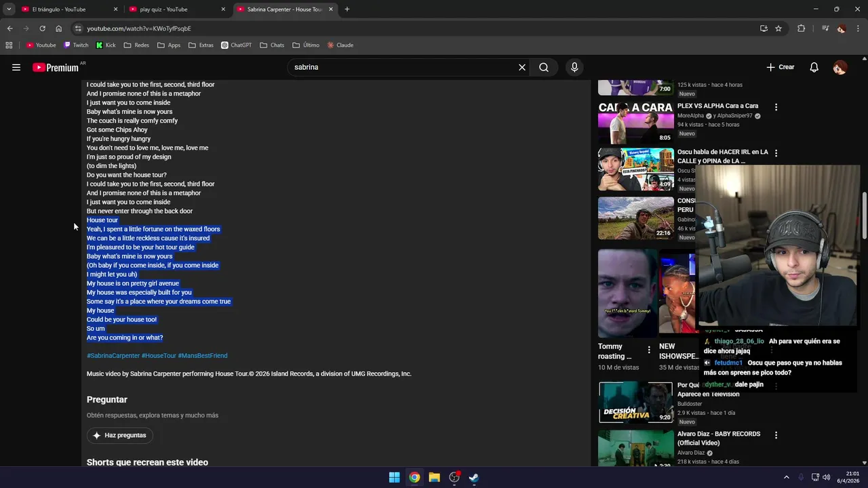Click the page vertical scrollbar
This screenshot has height=488, width=868.
[x=865, y=216]
